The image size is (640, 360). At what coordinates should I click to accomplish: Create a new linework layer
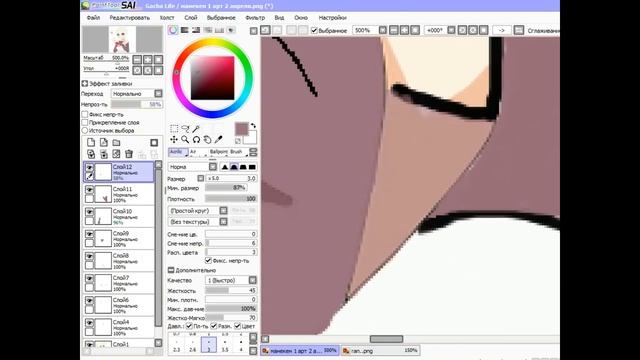pyautogui.click(x=104, y=142)
